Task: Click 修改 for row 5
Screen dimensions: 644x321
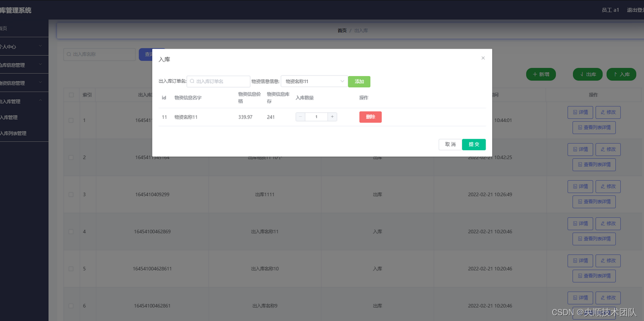Action: click(x=608, y=261)
